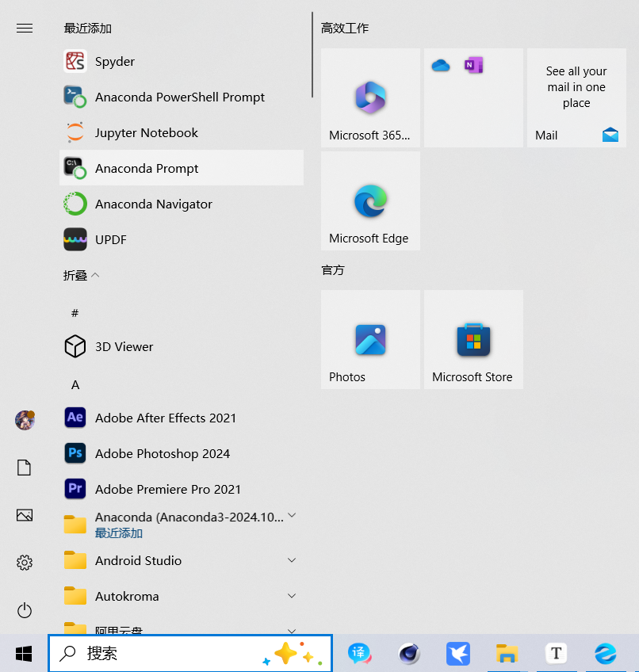Open the Documents sidebar icon
The height and width of the screenshot is (672, 639).
click(24, 468)
